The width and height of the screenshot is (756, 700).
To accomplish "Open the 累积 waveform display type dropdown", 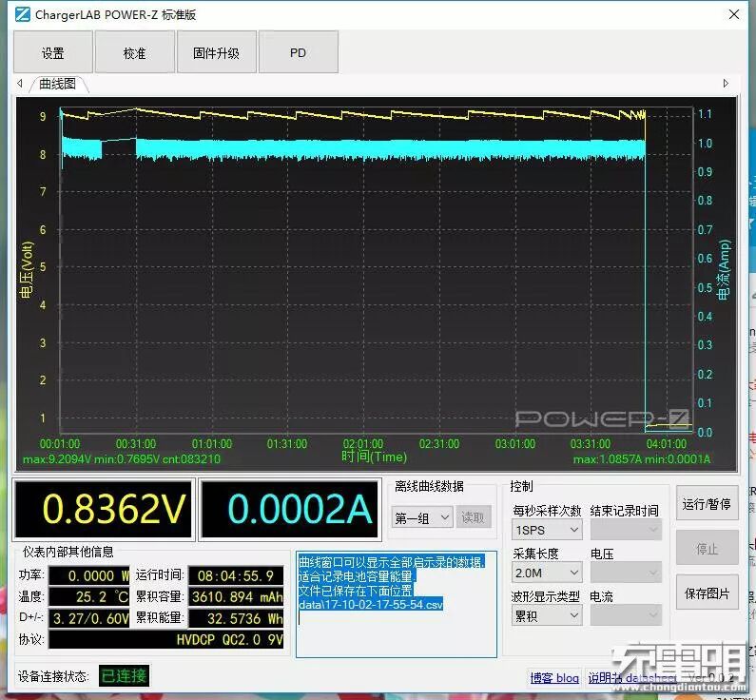I will tap(546, 615).
